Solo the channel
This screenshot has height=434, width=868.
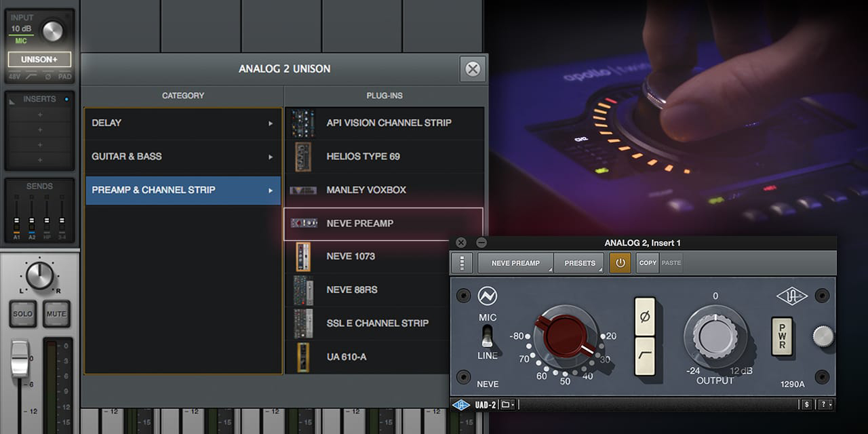(22, 314)
